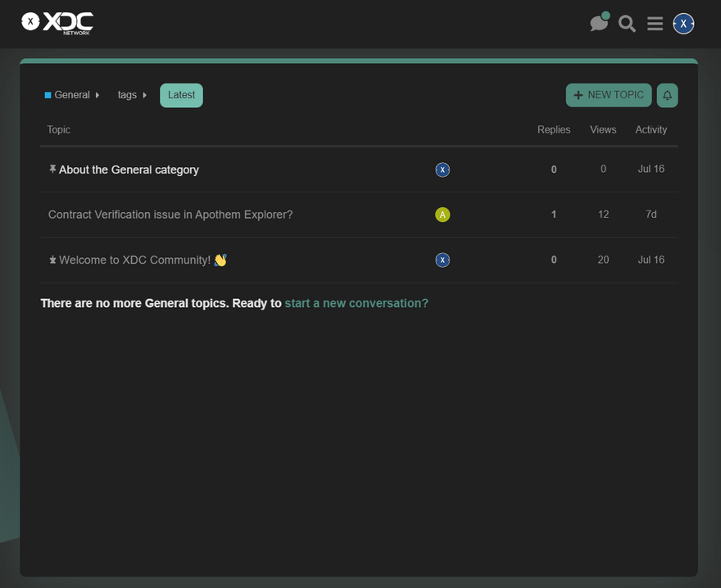Open the chat bubble notifications icon
The height and width of the screenshot is (588, 721).
click(x=599, y=23)
